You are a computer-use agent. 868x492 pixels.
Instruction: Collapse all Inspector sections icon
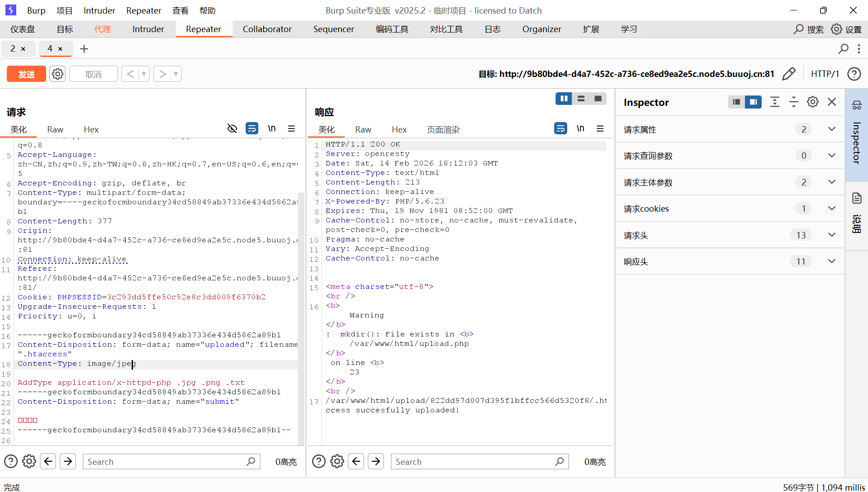point(794,102)
